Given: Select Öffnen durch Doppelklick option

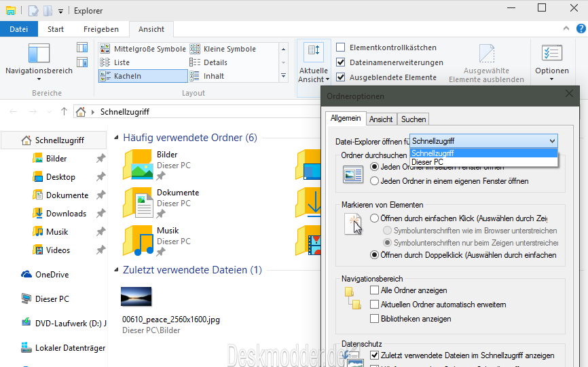Looking at the screenshot, I should tap(374, 255).
